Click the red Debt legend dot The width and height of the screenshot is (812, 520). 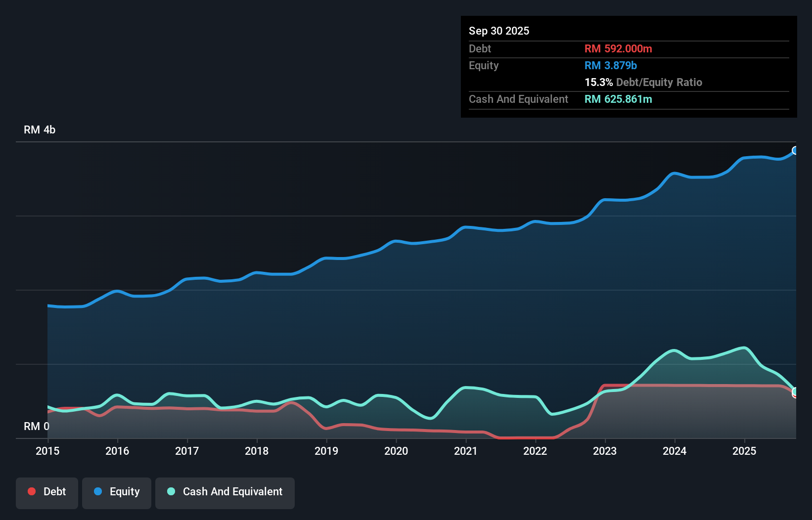click(31, 491)
